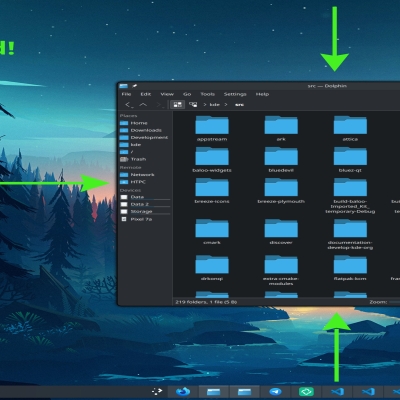Select the breeze-plymouth folder
Screen dimensions: 400x400
pos(281,191)
